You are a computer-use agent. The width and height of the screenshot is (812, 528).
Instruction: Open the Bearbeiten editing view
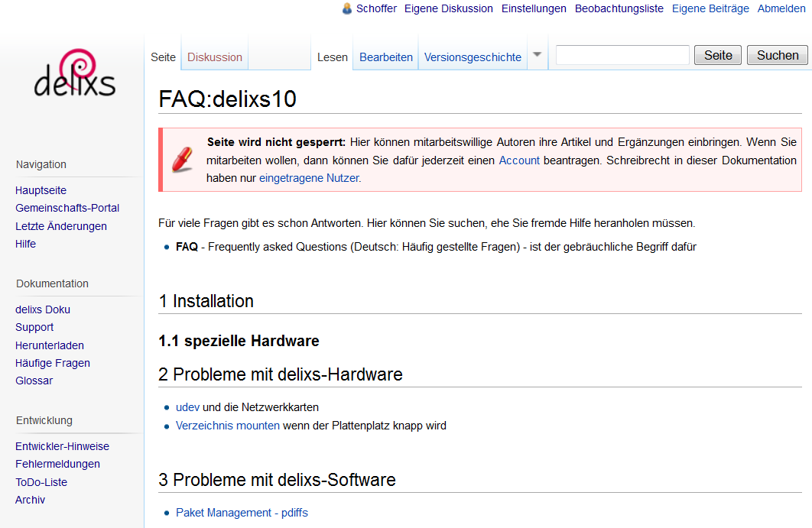[x=385, y=57]
